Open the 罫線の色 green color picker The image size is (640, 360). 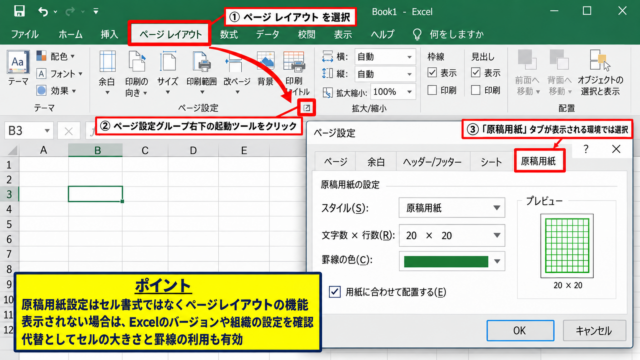451,261
